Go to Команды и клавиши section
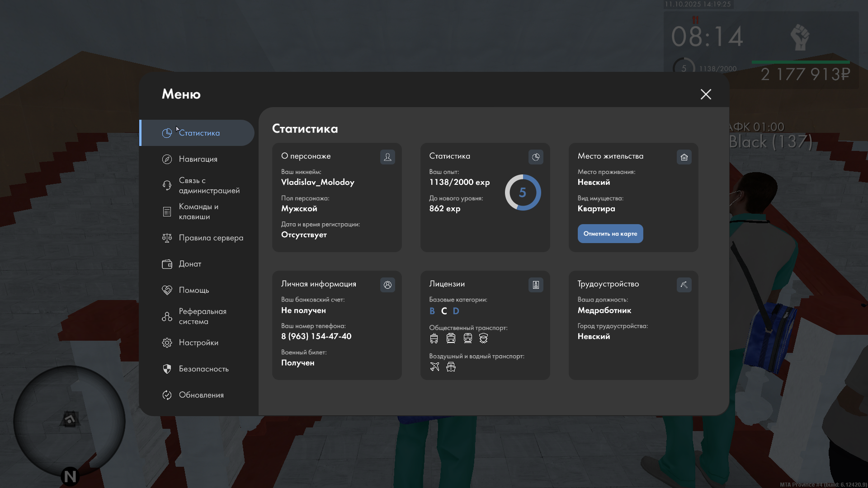The image size is (868, 488). pos(198,211)
